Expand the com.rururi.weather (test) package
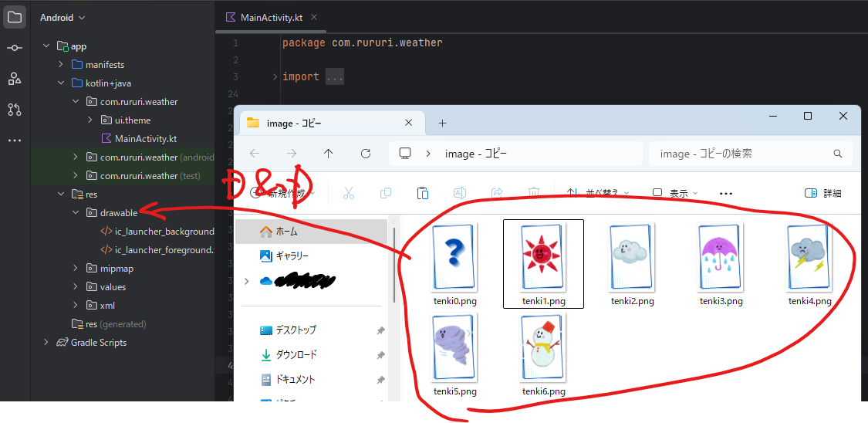This screenshot has height=423, width=868. click(76, 175)
